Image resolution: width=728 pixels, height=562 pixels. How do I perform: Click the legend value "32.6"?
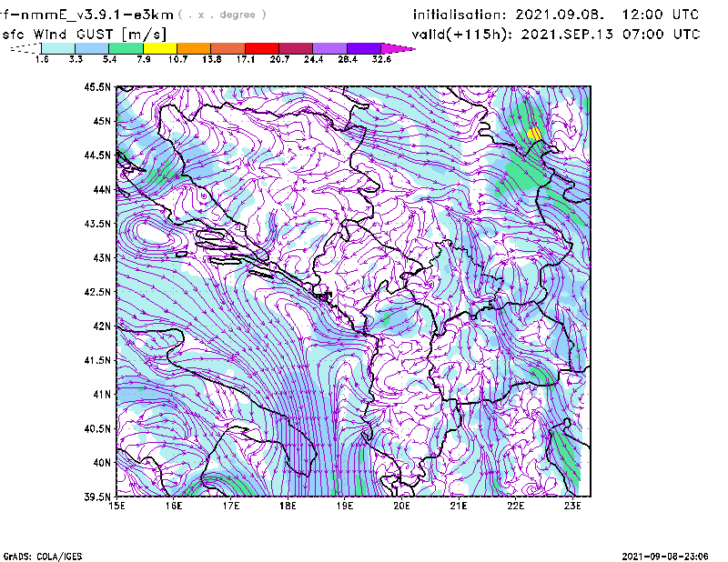pyautogui.click(x=381, y=59)
